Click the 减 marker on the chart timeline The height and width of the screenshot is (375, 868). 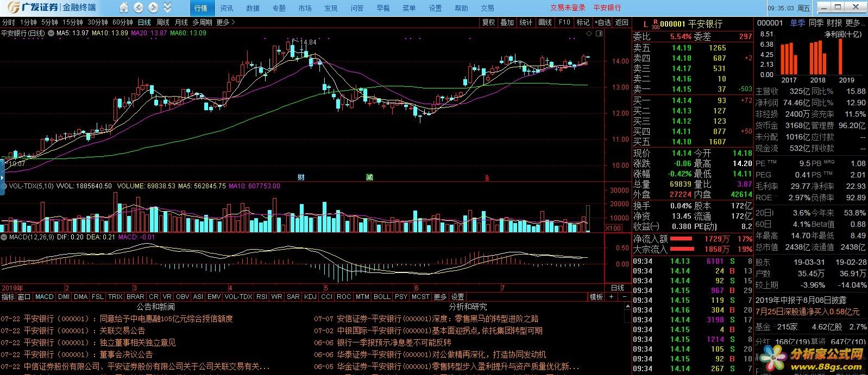pyautogui.click(x=369, y=177)
